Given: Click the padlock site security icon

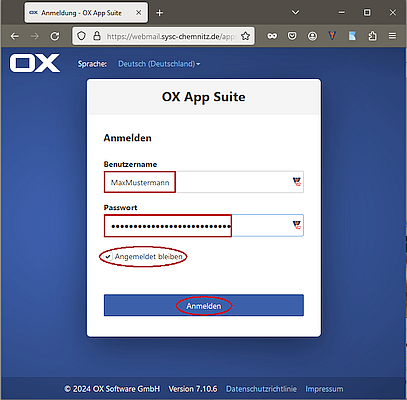Looking at the screenshot, I should click(x=97, y=36).
